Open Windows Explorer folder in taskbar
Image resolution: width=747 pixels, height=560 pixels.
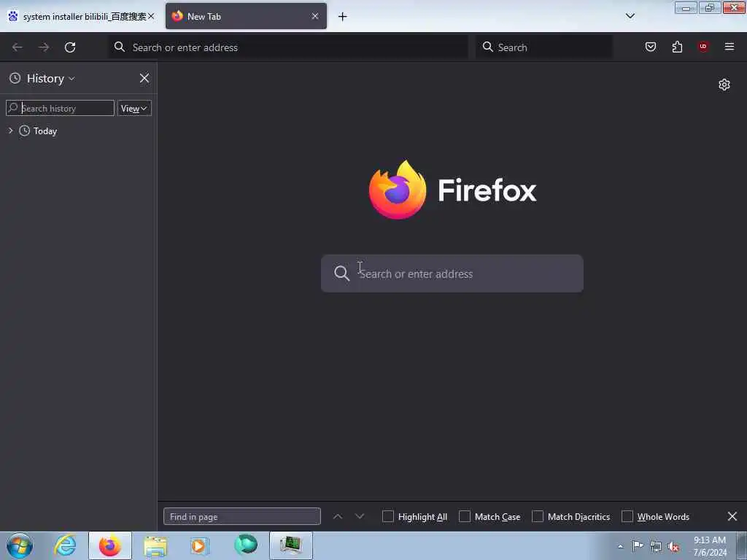point(155,546)
